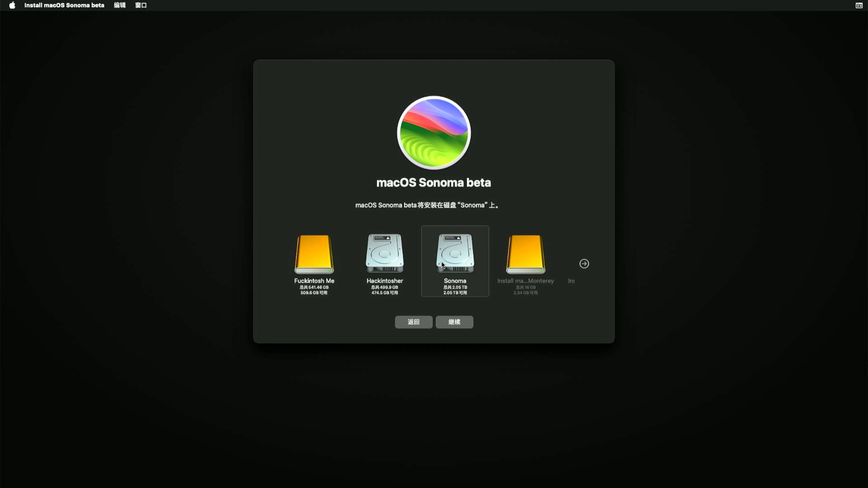Click the Sonoma disk name label
Viewport: 868px width, 488px height.
[455, 281]
